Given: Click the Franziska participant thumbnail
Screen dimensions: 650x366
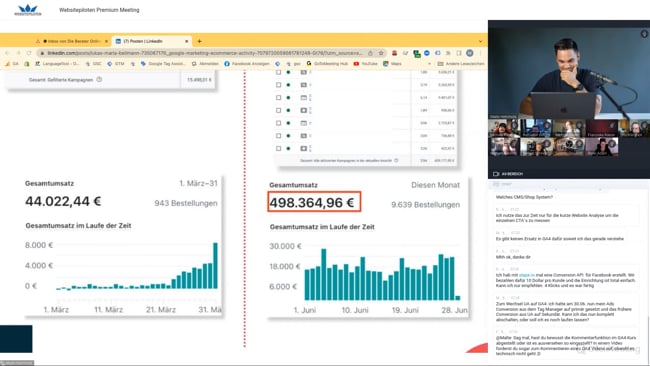Looking at the screenshot, I should (x=601, y=128).
